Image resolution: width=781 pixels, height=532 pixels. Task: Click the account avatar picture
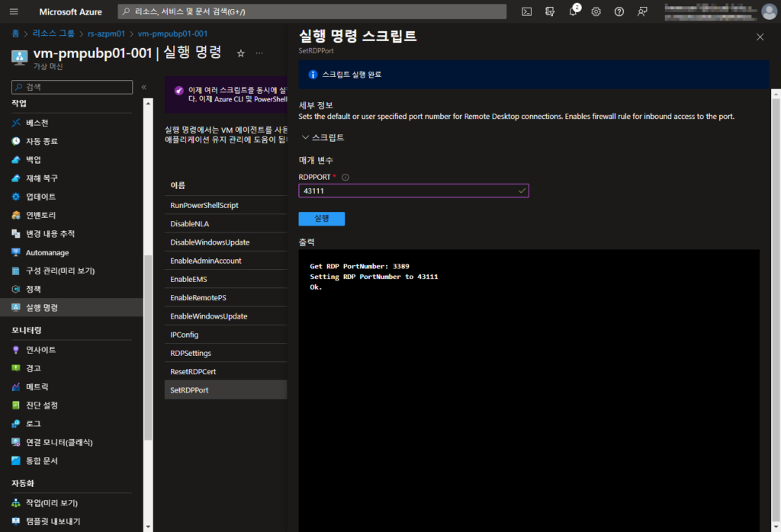pos(770,11)
